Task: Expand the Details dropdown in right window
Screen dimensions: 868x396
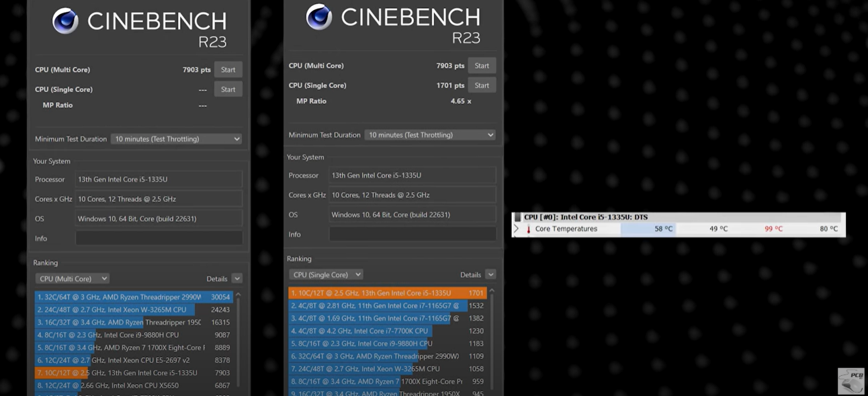Action: [x=490, y=274]
